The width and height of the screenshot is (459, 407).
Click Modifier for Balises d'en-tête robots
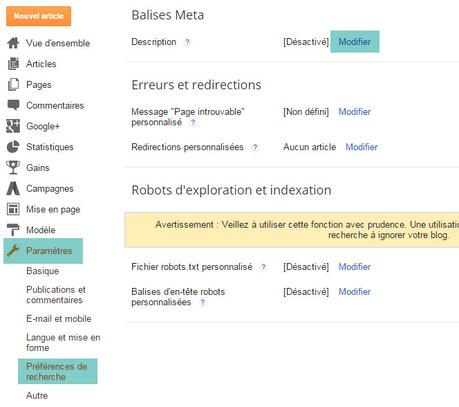tap(355, 292)
